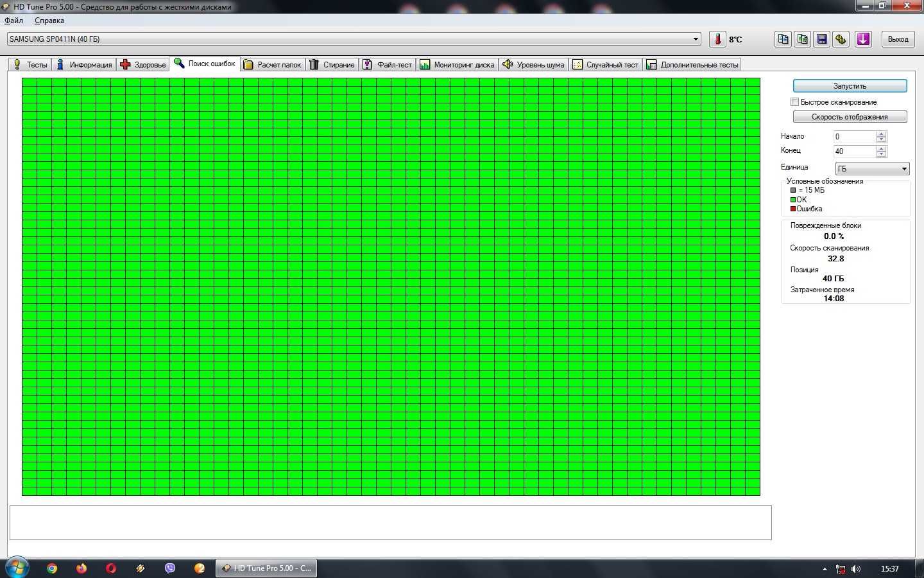Image resolution: width=924 pixels, height=578 pixels.
Task: Click the 0.0 % damaged blocks value
Action: 834,236
